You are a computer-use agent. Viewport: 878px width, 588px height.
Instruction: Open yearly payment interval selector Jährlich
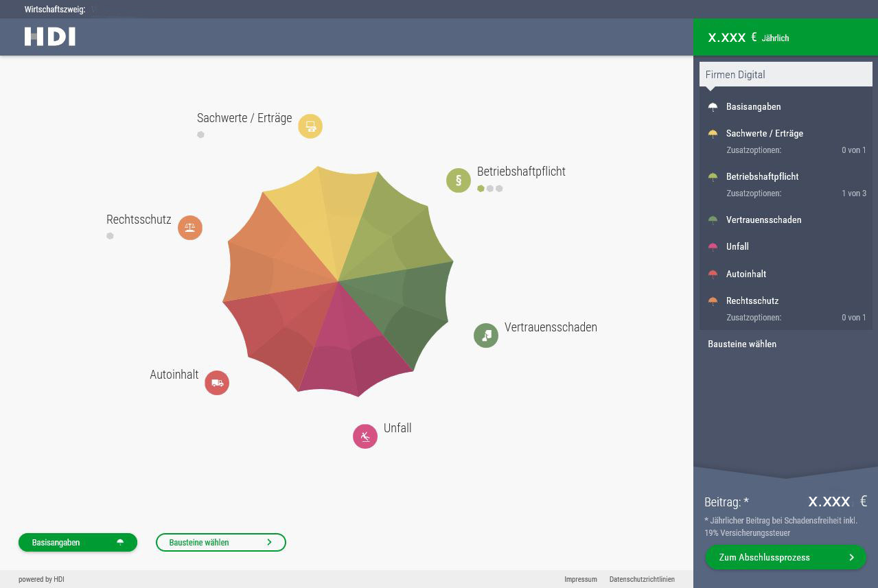(x=775, y=38)
